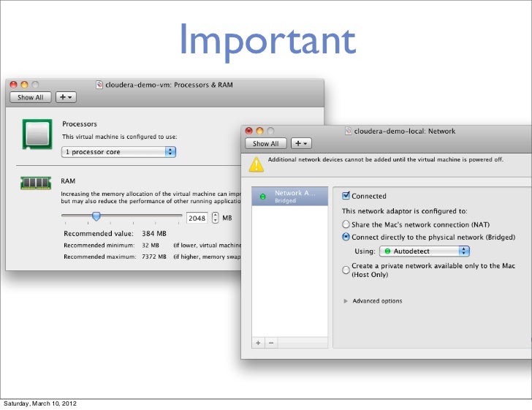Toggle the Connected checkbox
Screen dimensions: 532x410
346,195
